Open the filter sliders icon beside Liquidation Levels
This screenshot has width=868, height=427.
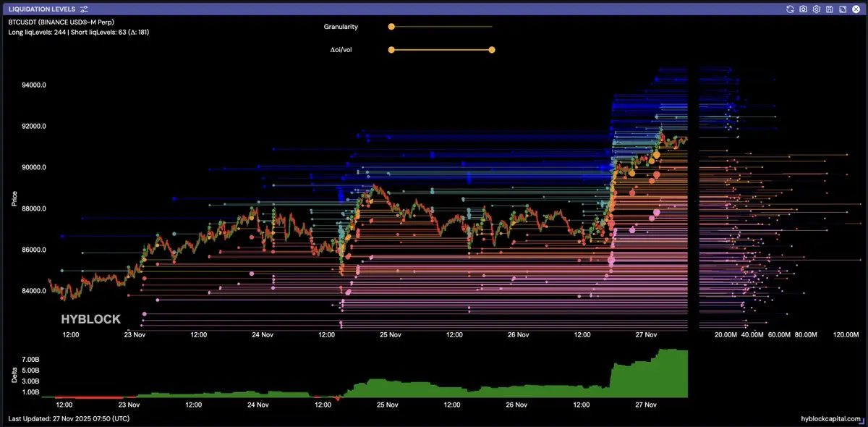tap(85, 9)
